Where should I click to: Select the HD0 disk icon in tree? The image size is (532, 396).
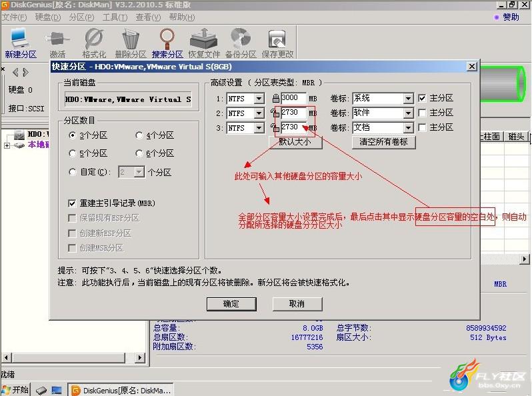click(19, 134)
